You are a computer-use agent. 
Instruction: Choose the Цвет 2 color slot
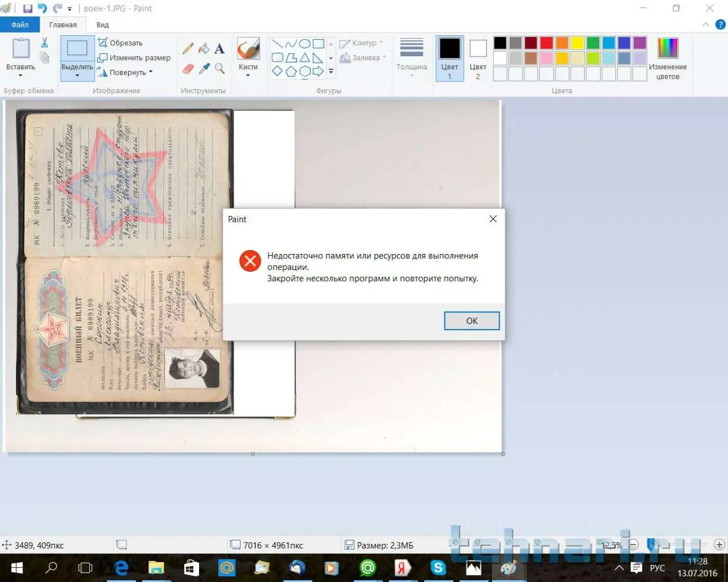(478, 57)
